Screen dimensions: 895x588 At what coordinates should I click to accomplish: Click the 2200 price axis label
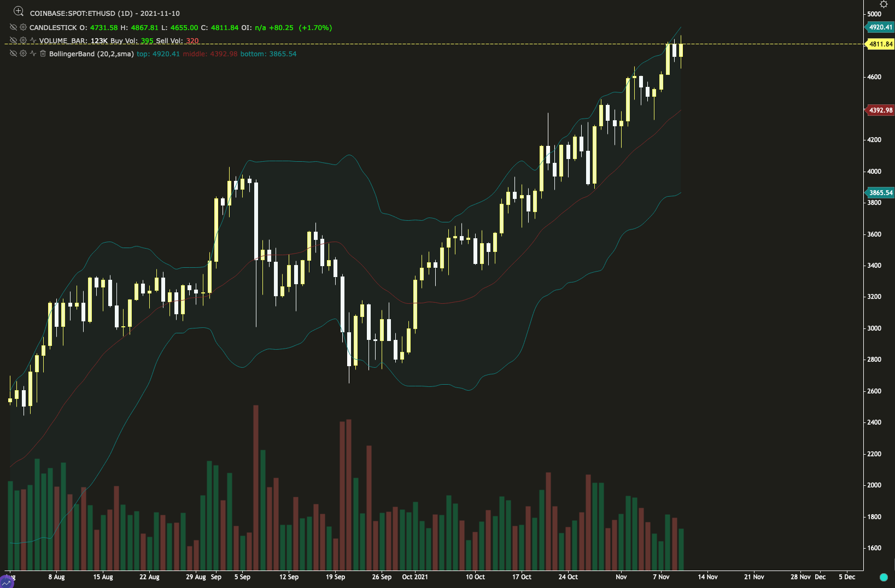point(875,454)
